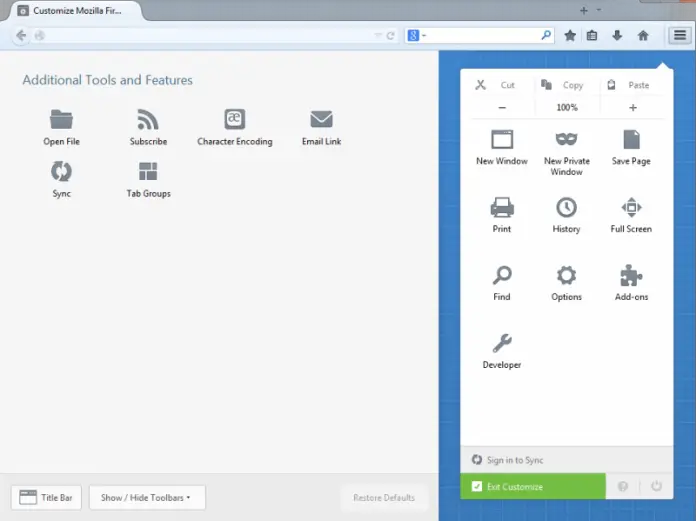Click the Additional Tools and Features heading
The width and height of the screenshot is (696, 521).
[107, 80]
